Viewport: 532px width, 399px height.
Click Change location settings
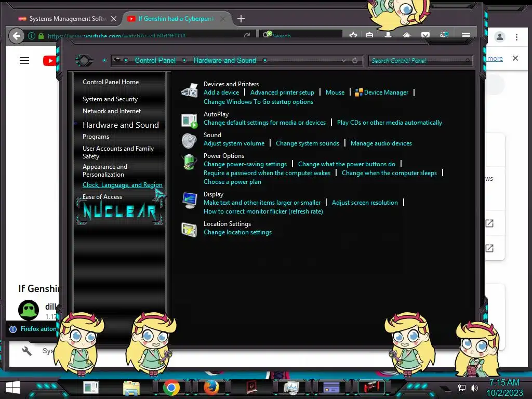click(237, 232)
